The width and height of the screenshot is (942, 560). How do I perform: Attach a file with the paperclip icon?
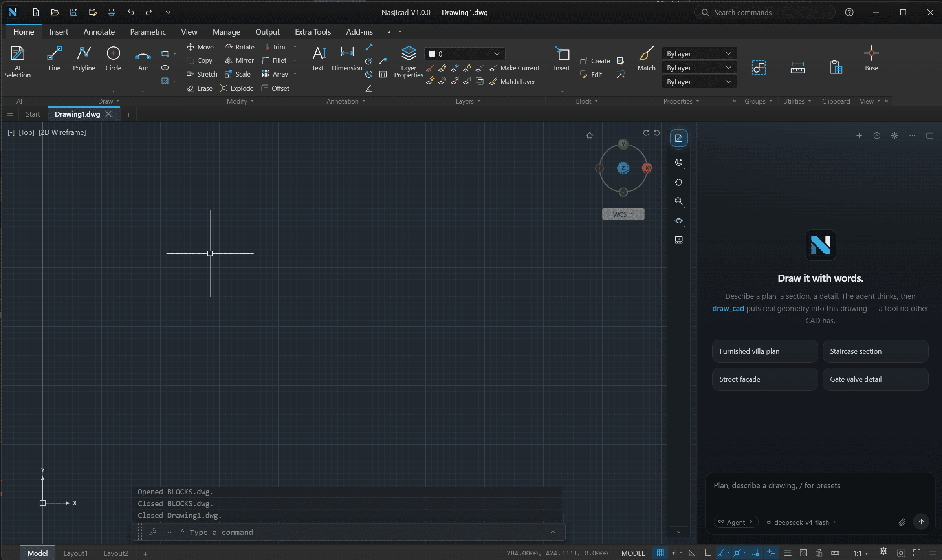click(902, 522)
